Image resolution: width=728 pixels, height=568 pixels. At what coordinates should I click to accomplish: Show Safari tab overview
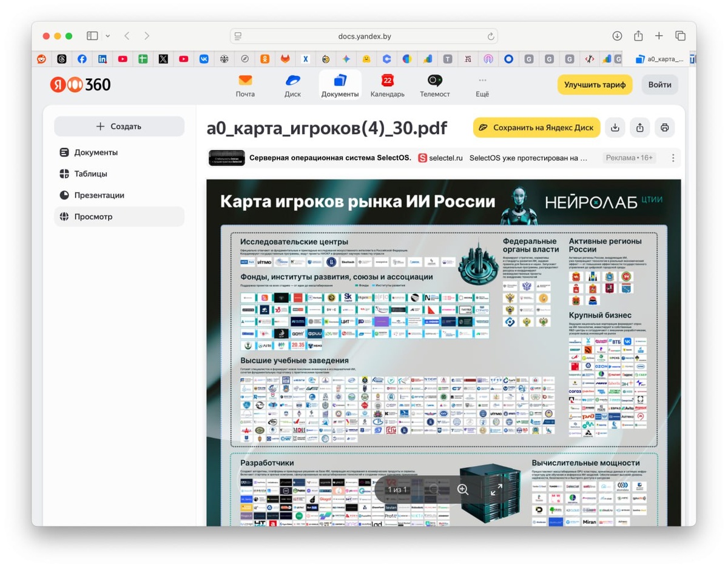click(680, 36)
